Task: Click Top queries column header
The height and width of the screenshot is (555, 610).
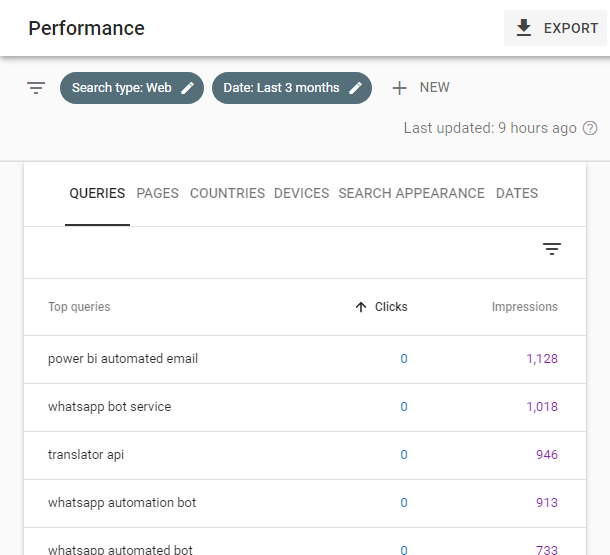Action: point(79,307)
